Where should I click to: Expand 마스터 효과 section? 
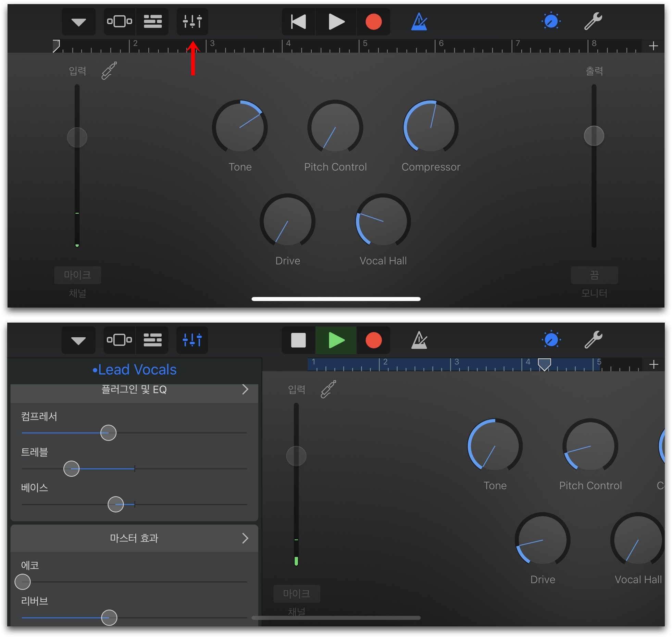134,538
